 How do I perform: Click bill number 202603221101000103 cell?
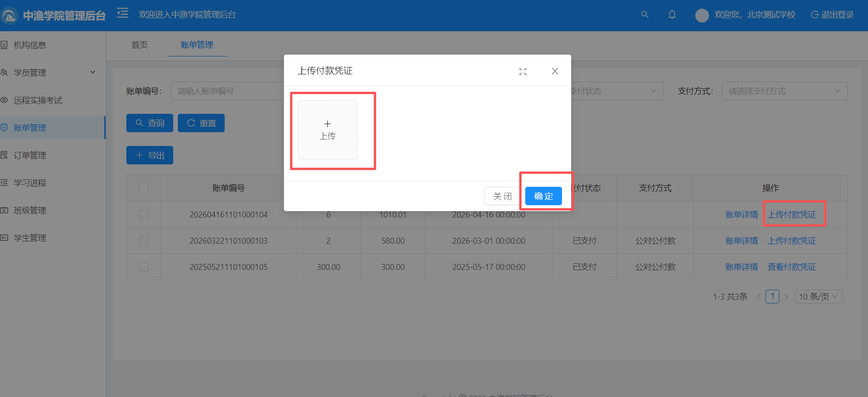pyautogui.click(x=228, y=241)
